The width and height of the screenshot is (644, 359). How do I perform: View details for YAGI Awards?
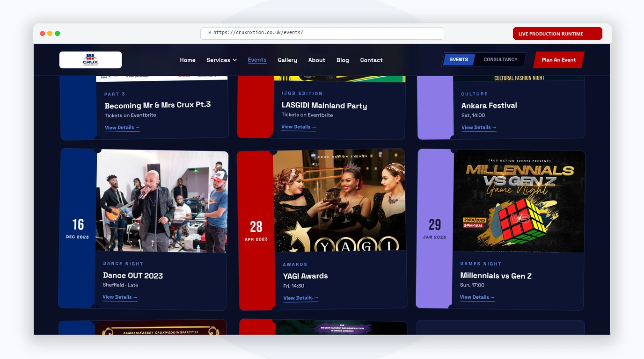pyautogui.click(x=301, y=298)
